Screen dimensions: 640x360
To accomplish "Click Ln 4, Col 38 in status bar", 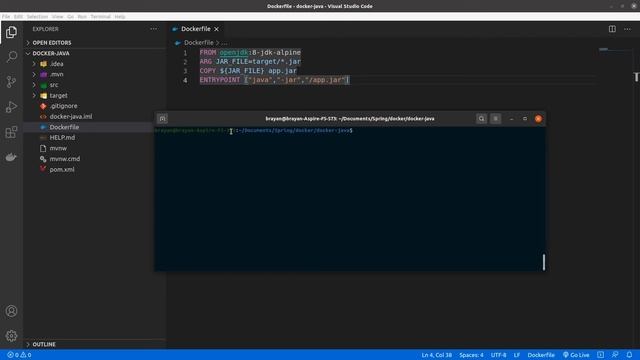I will click(436, 355).
